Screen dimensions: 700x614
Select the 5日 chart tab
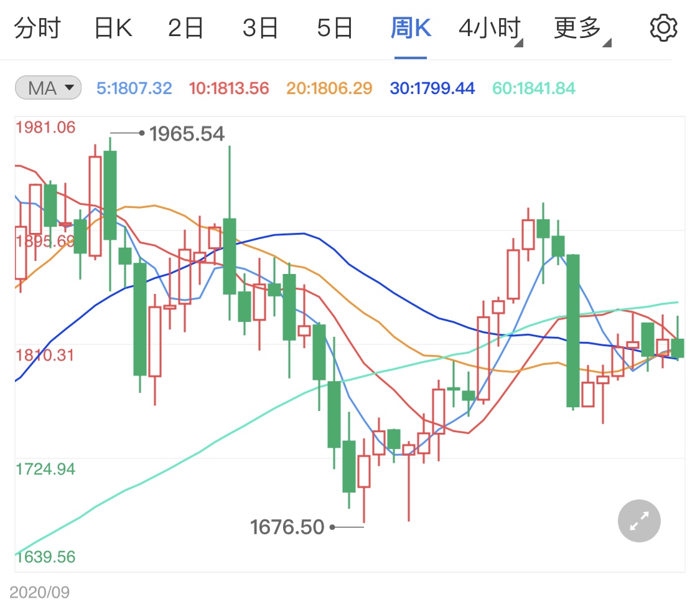tap(335, 27)
